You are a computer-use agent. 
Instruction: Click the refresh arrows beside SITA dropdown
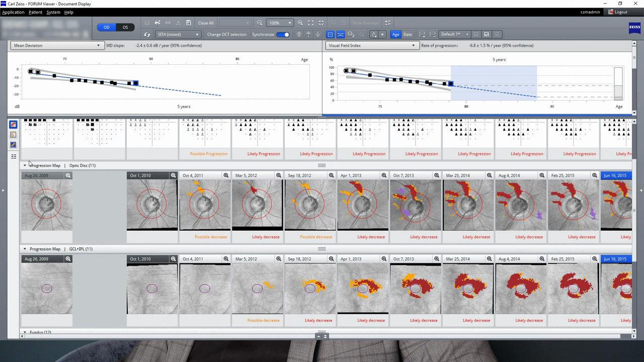pos(147,35)
